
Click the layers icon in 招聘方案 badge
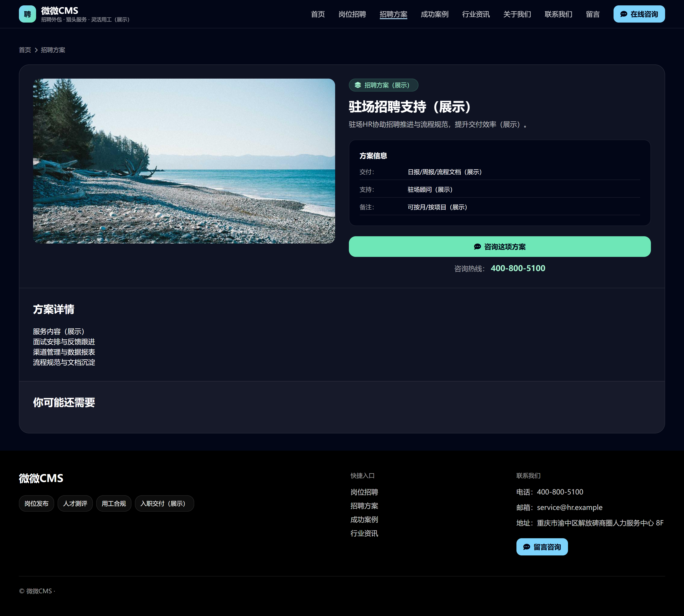click(x=357, y=85)
